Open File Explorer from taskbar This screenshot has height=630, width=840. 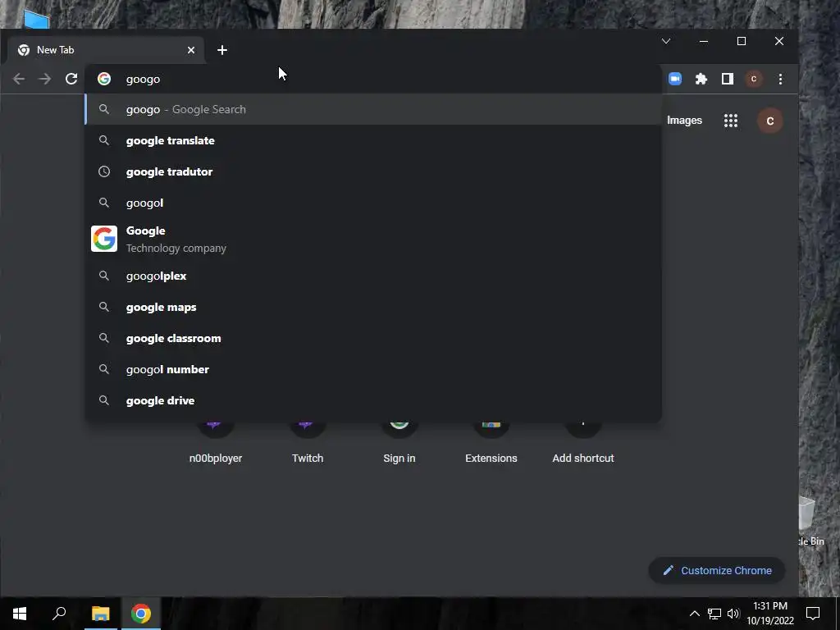pos(101,614)
